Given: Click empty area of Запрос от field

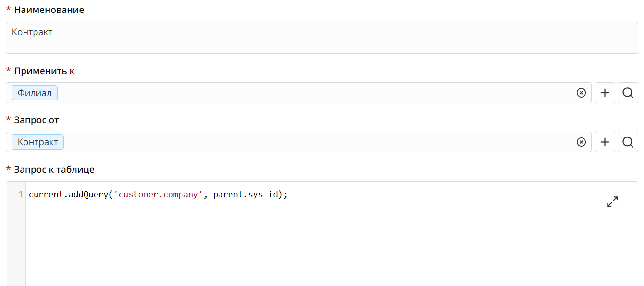Looking at the screenshot, I should coord(312,142).
